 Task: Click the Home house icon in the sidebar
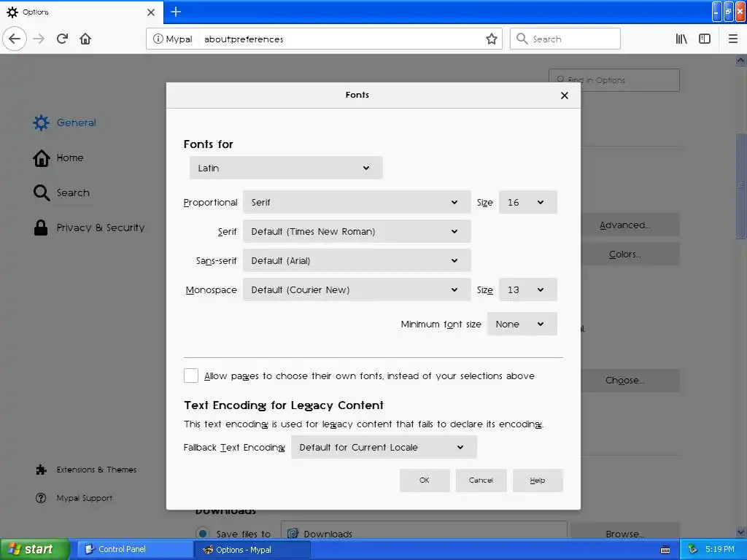pos(41,157)
